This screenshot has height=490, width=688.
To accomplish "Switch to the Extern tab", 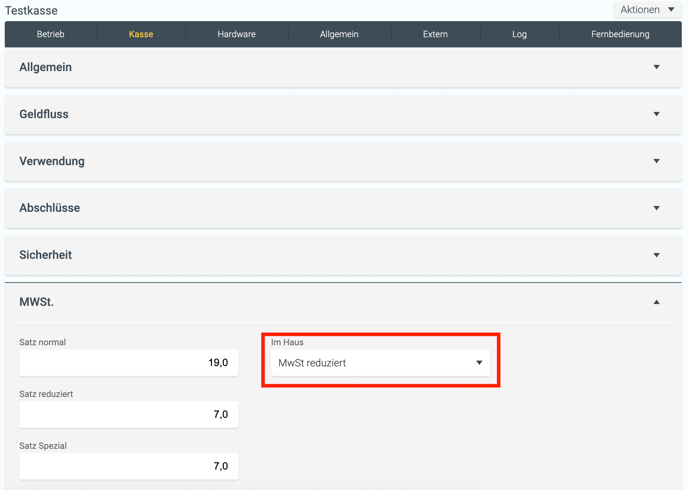I will pos(435,34).
